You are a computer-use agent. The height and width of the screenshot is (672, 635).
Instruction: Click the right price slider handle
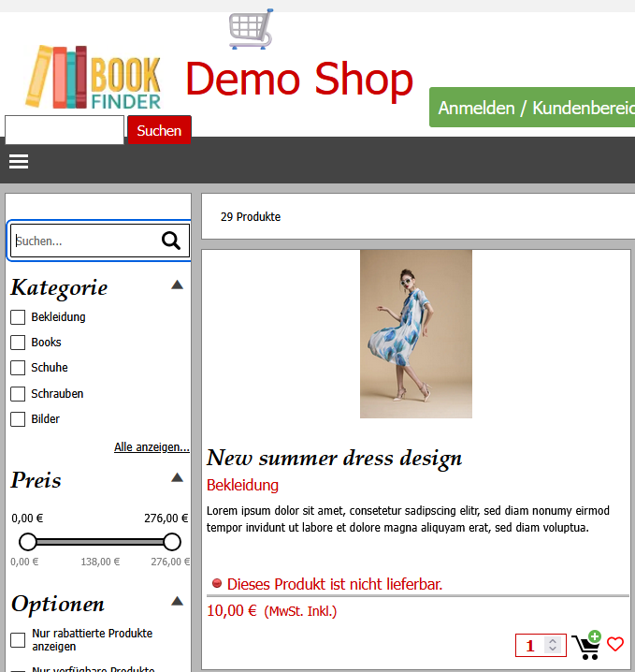[x=172, y=542]
